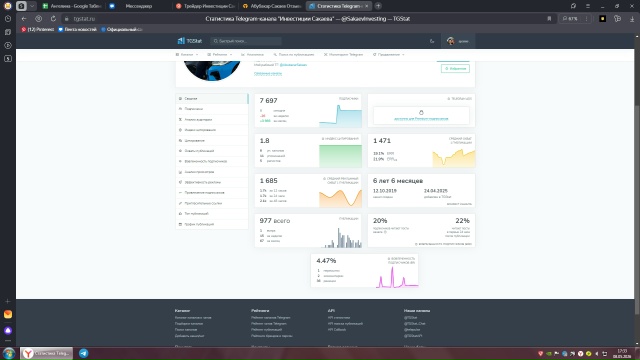Viewport: 640px width, 360px height.
Task: Click the 24.04.2025 added to TGStat date
Action: [x=436, y=191]
